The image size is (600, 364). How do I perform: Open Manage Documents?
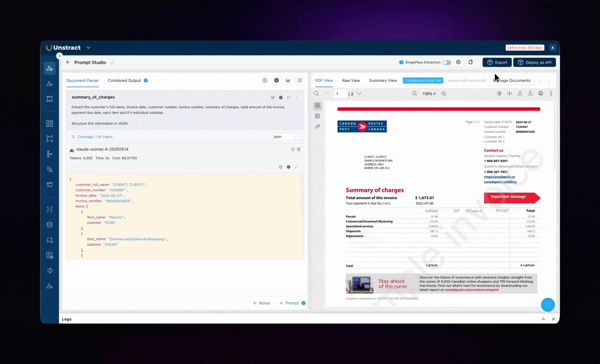(x=512, y=81)
